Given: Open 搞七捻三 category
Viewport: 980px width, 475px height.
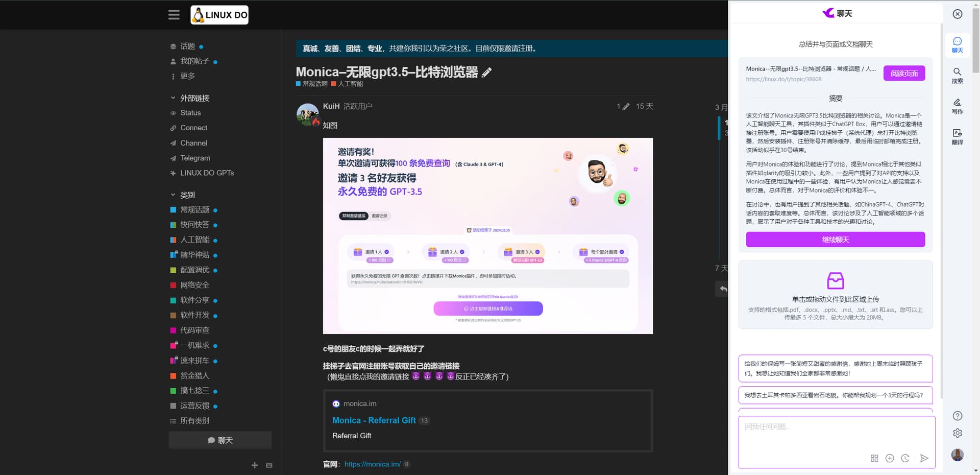Looking at the screenshot, I should (194, 391).
